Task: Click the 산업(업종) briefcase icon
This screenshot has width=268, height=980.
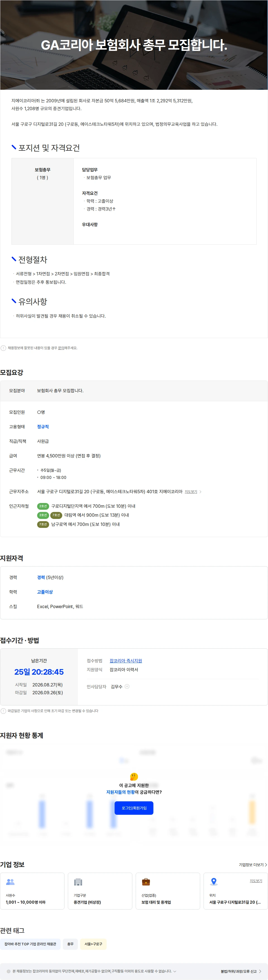Action: (x=146, y=882)
